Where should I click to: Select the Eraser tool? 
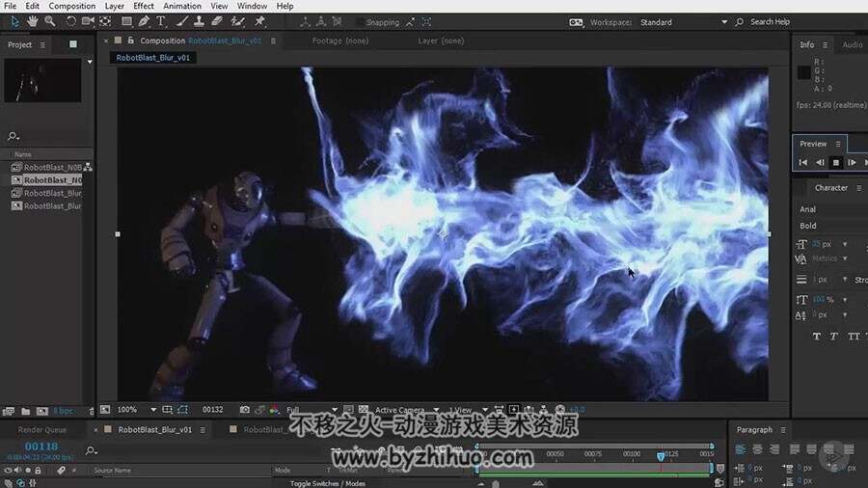click(x=217, y=21)
